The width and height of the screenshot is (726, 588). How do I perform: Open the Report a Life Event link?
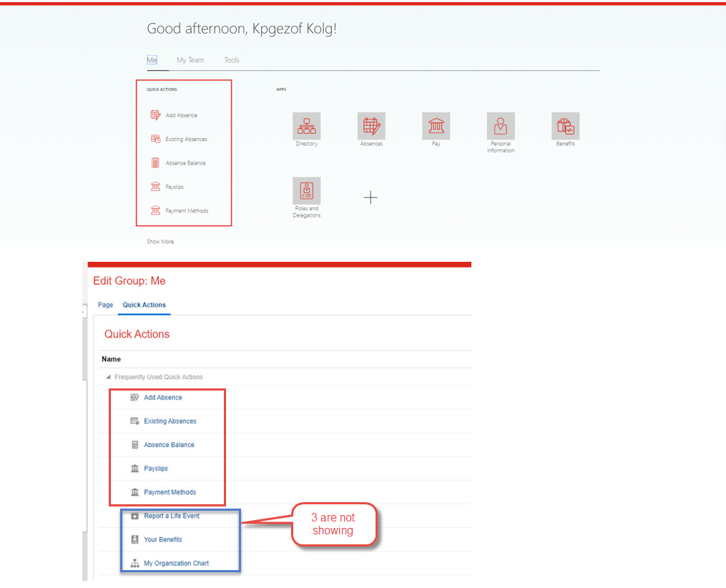pos(172,516)
